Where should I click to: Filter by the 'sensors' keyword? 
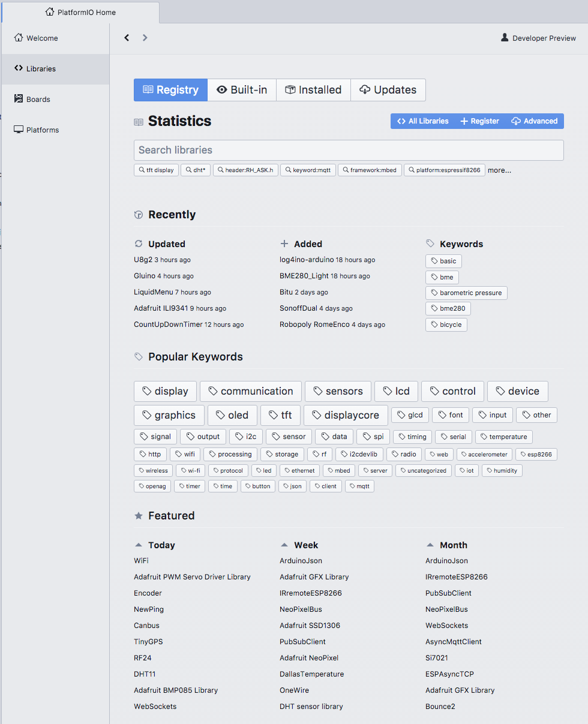[x=338, y=391]
